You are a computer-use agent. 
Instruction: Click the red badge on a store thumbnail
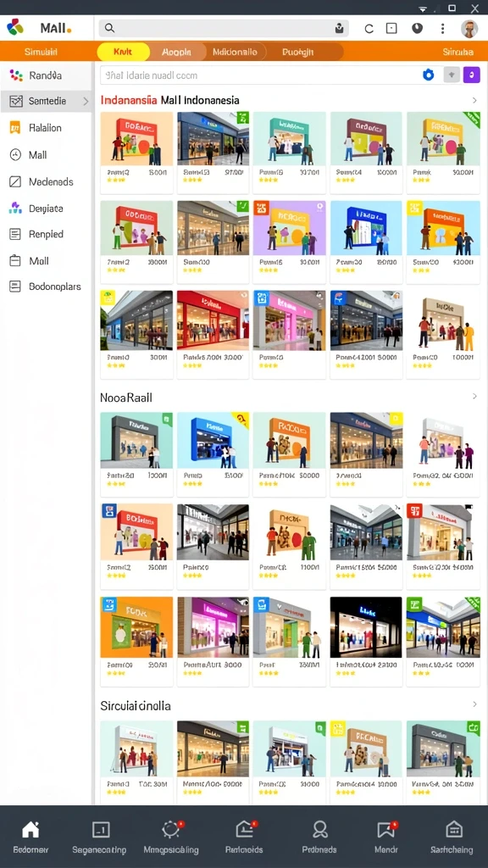(x=413, y=511)
